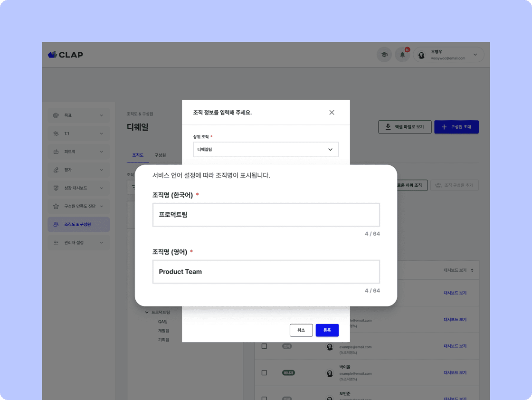Click the 취소 cancel button

[x=301, y=330]
